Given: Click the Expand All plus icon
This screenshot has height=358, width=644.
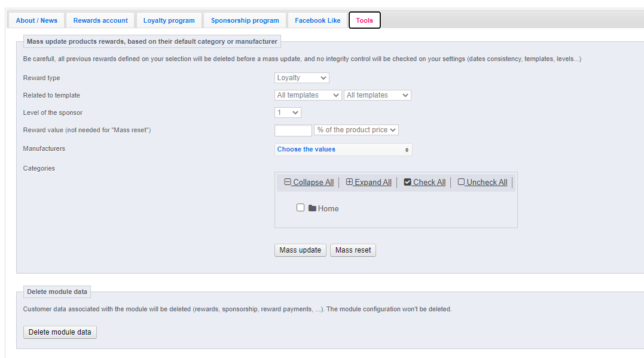Looking at the screenshot, I should pyautogui.click(x=349, y=181).
